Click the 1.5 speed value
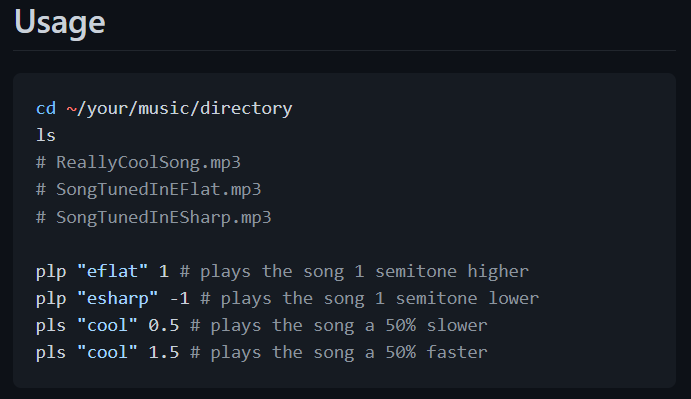Image resolution: width=691 pixels, height=399 pixels. [x=164, y=353]
